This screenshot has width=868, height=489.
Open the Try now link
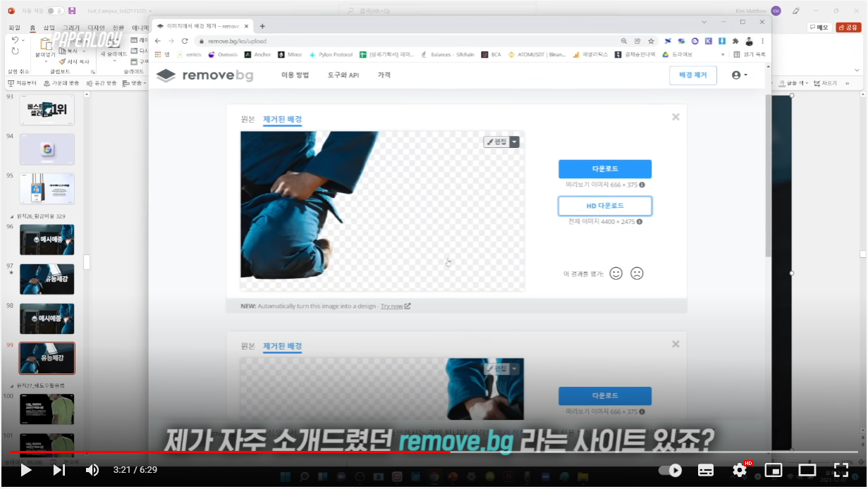tap(395, 306)
